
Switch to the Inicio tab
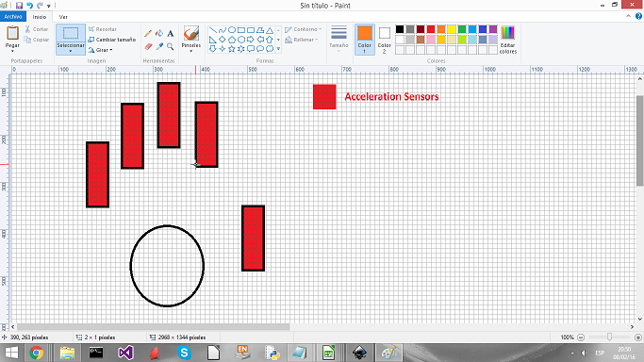[40, 17]
